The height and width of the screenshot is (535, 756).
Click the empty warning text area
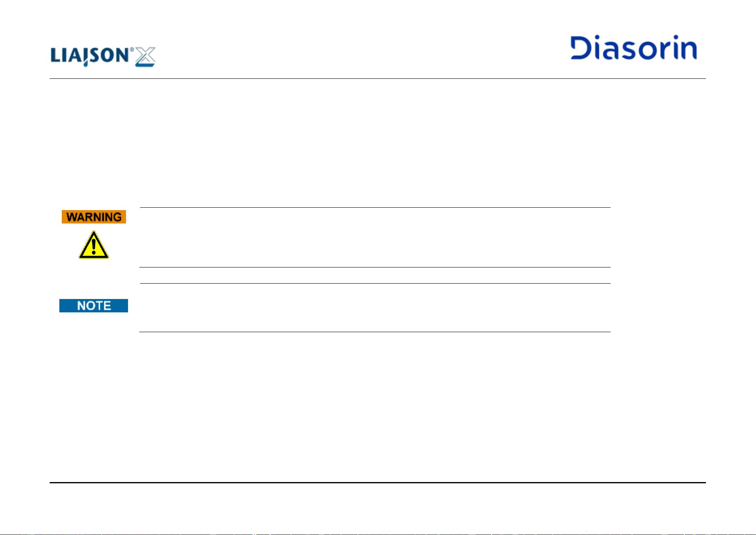coord(375,237)
